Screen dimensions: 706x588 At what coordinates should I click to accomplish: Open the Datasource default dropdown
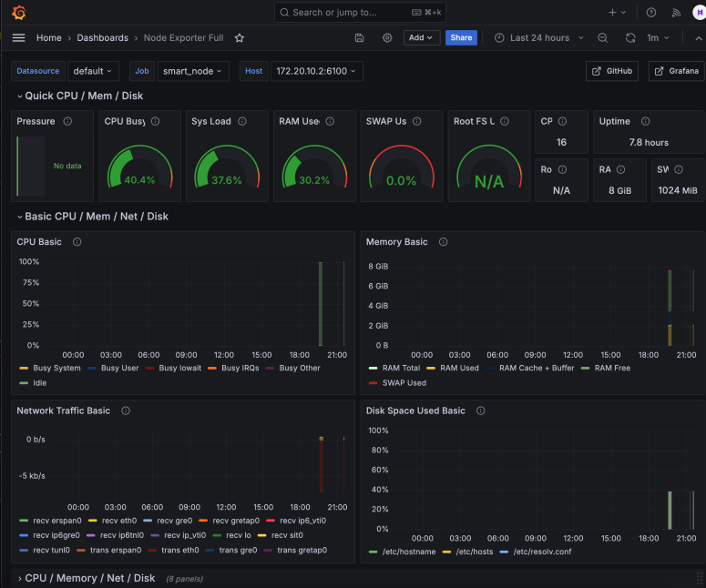pyautogui.click(x=93, y=71)
